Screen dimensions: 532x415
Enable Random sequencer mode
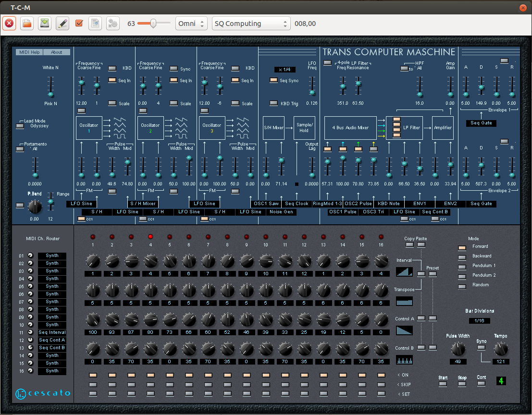pyautogui.click(x=462, y=286)
